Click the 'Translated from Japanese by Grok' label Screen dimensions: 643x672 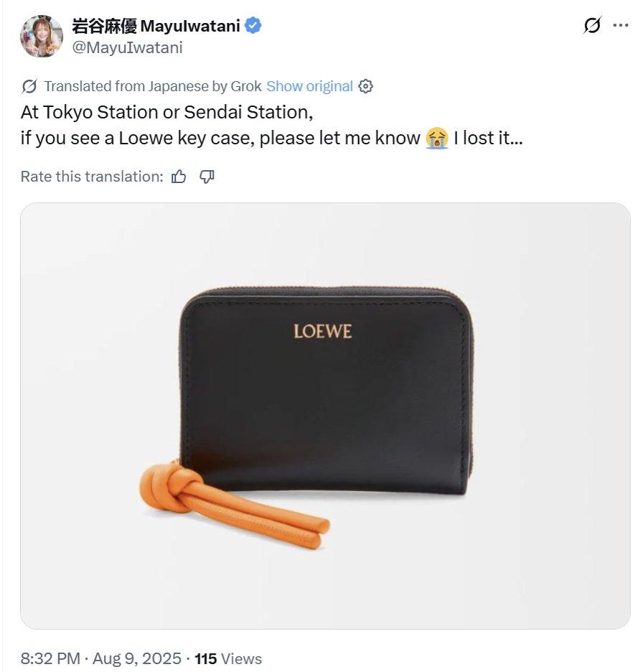pos(153,86)
